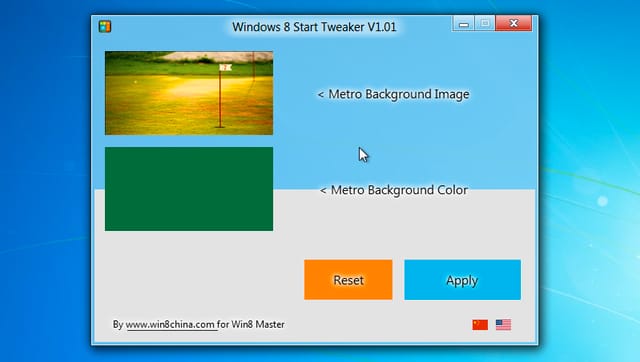The width and height of the screenshot is (640, 362).
Task: Click the Start Tweaker app icon in title bar
Action: (x=105, y=27)
